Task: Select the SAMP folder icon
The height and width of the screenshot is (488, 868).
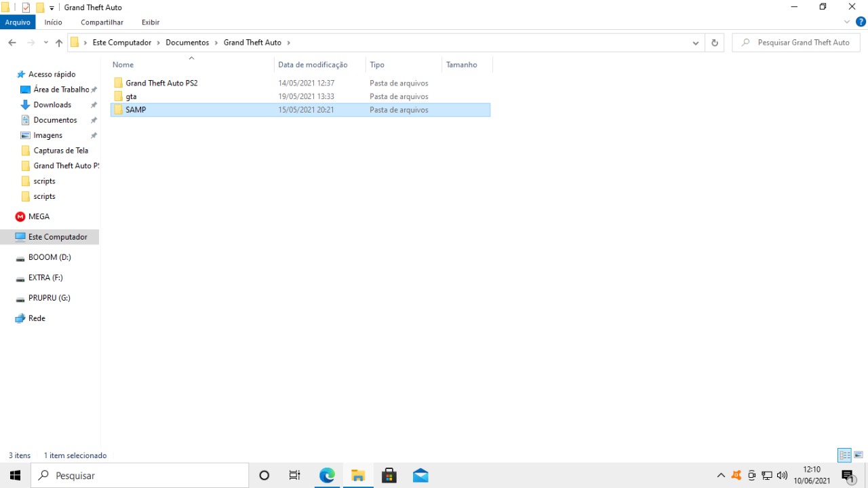Action: 118,110
